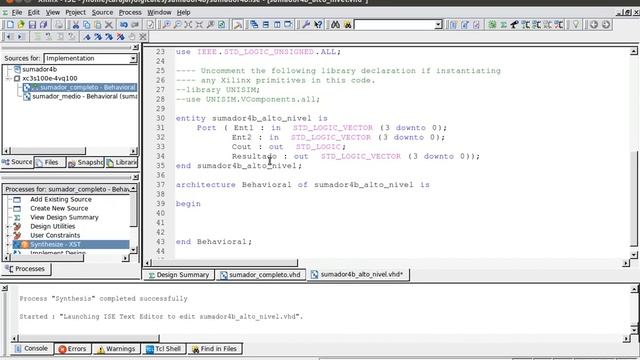Click the Zoom to Fit icon
This screenshot has height=360, width=640.
[188, 25]
